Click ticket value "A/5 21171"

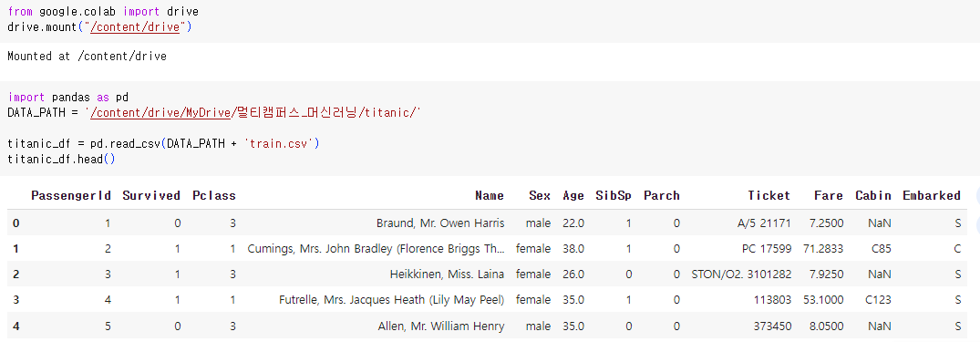click(764, 223)
